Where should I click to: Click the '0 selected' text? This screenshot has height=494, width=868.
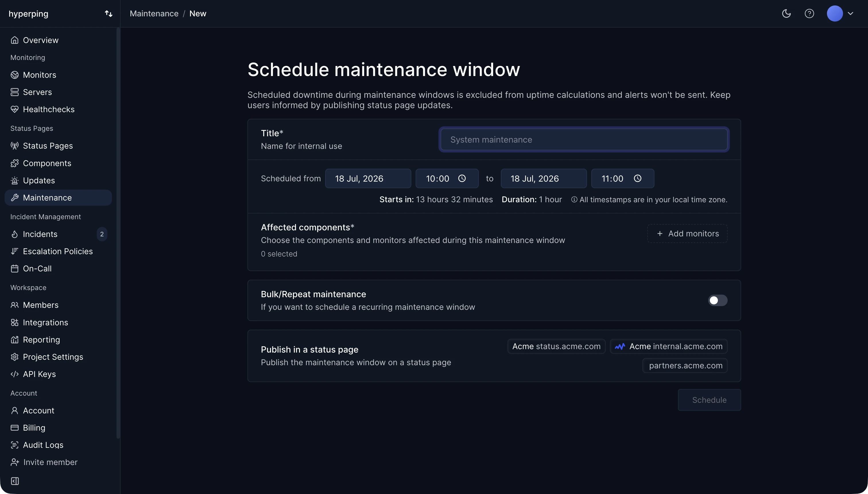point(279,254)
